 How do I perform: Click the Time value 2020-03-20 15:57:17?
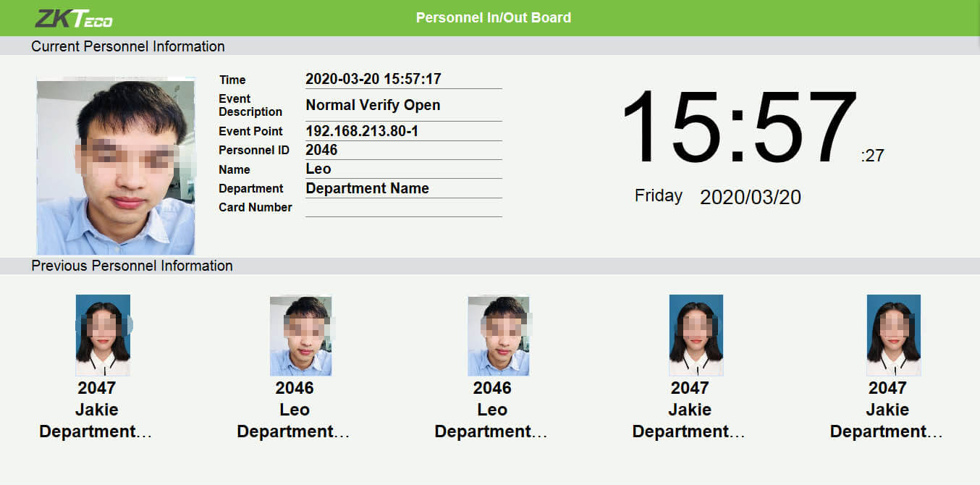click(373, 79)
